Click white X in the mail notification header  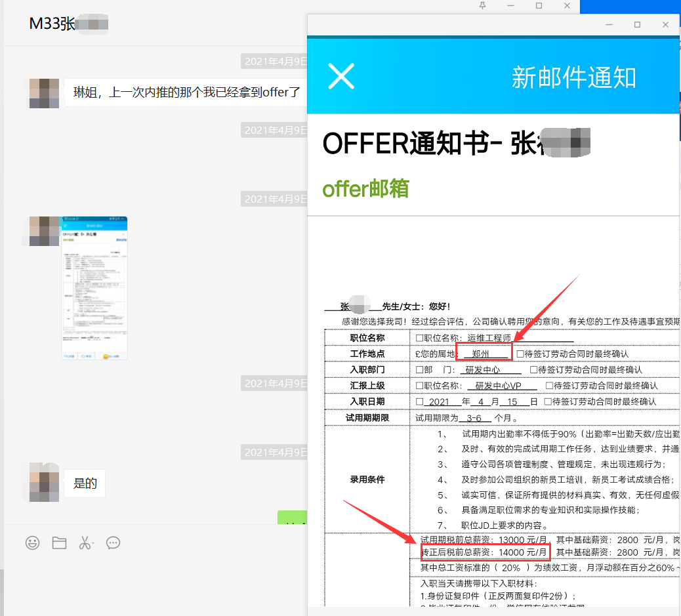point(341,77)
